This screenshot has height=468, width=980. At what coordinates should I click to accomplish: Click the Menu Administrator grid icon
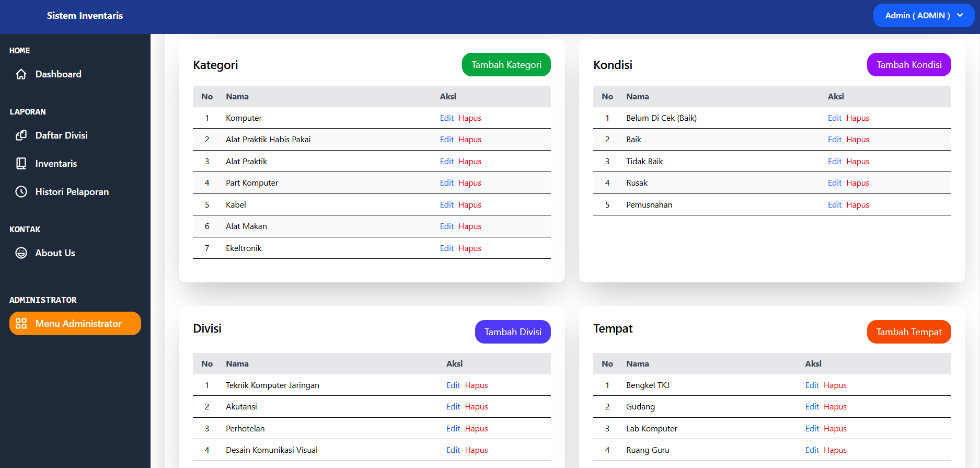[x=21, y=324]
